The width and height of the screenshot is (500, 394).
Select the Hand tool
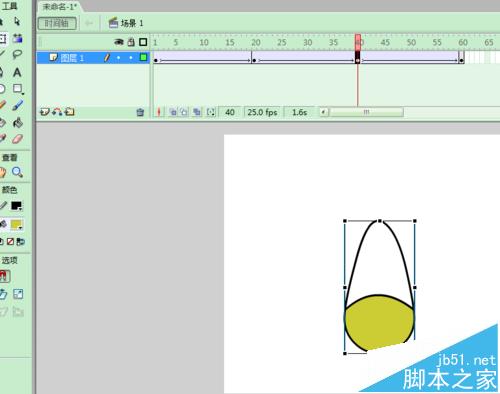(x=3, y=172)
